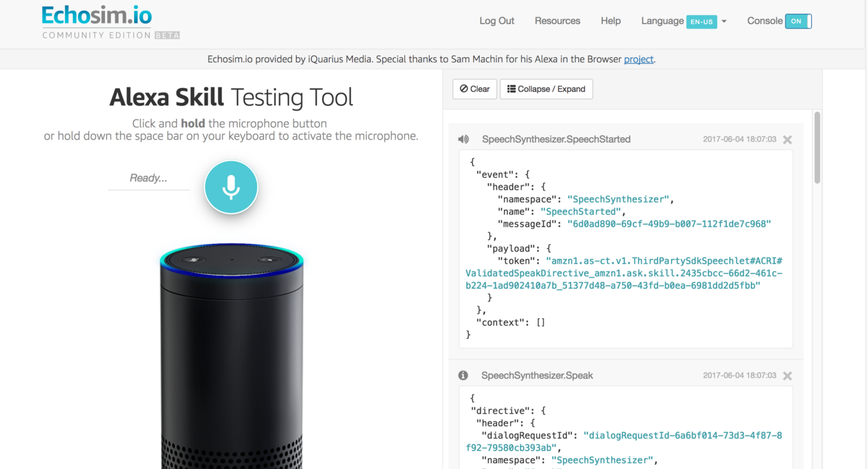This screenshot has height=469, width=868.
Task: Open the Language EN-US dropdown
Action: [x=684, y=21]
